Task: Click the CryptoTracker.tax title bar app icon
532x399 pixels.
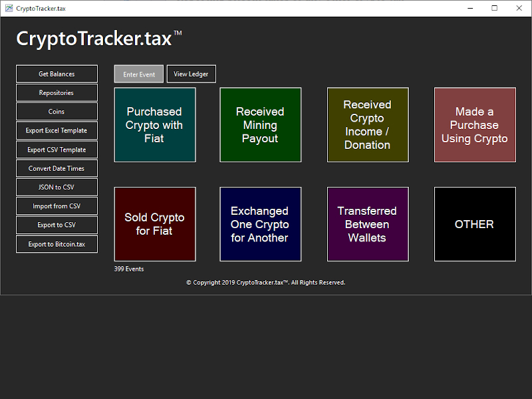Action: coord(9,8)
